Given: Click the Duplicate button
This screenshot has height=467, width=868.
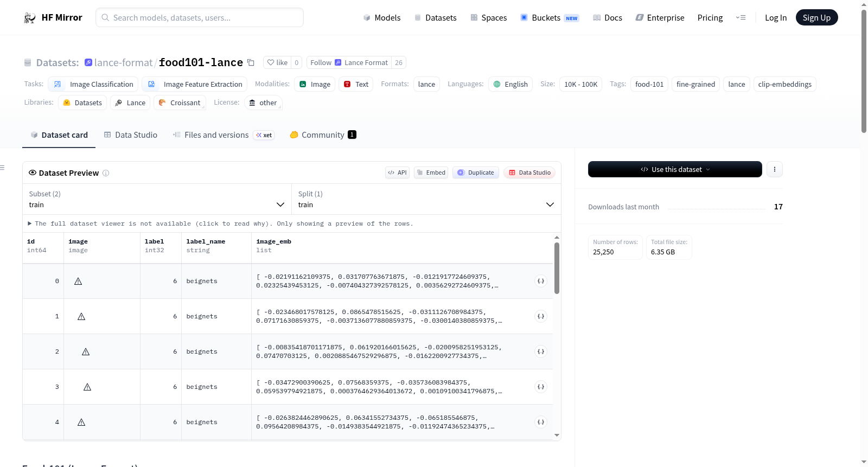Looking at the screenshot, I should 476,172.
